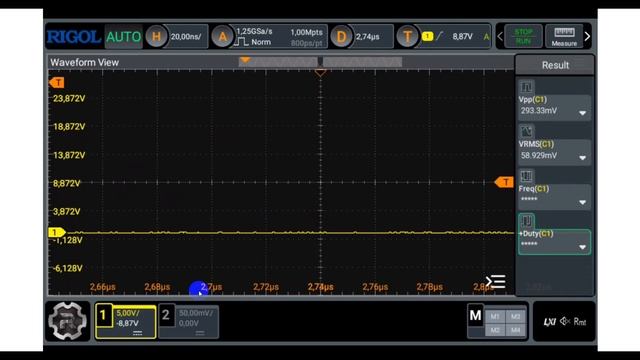Screen dimensions: 640x360
Task: Click the Norm acquisition mode label
Action: coord(261,42)
